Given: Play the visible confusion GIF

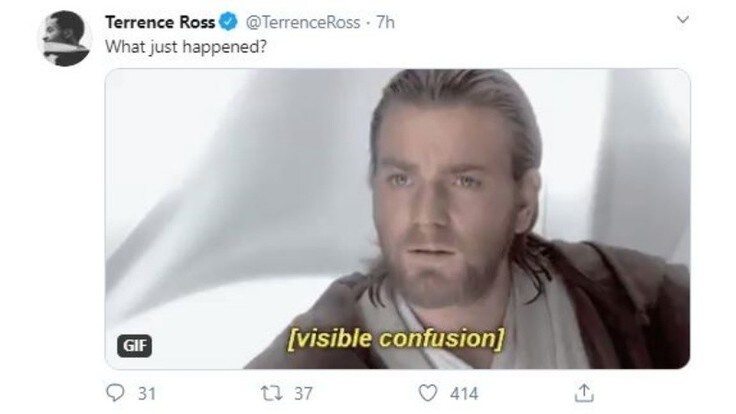Looking at the screenshot, I should click(397, 219).
